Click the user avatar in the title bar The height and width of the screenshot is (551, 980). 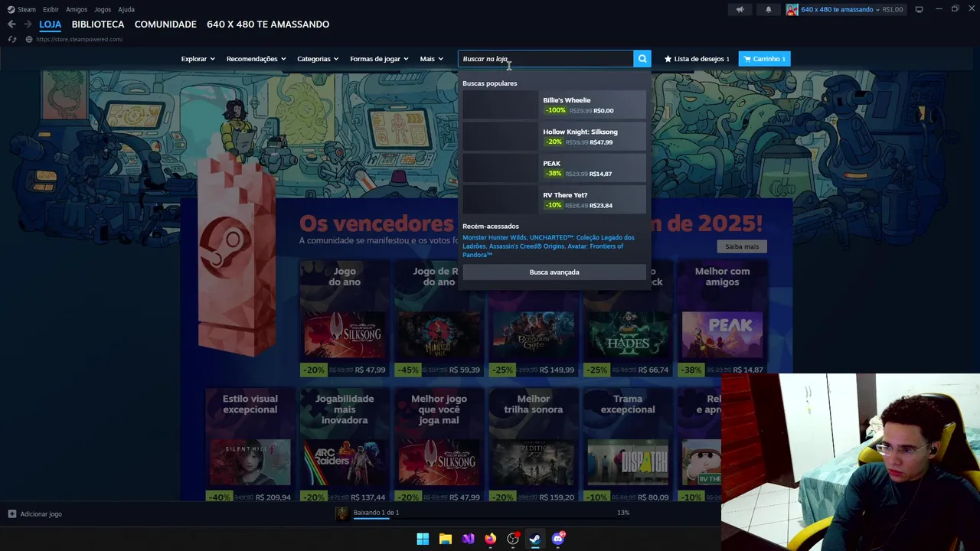pyautogui.click(x=792, y=9)
